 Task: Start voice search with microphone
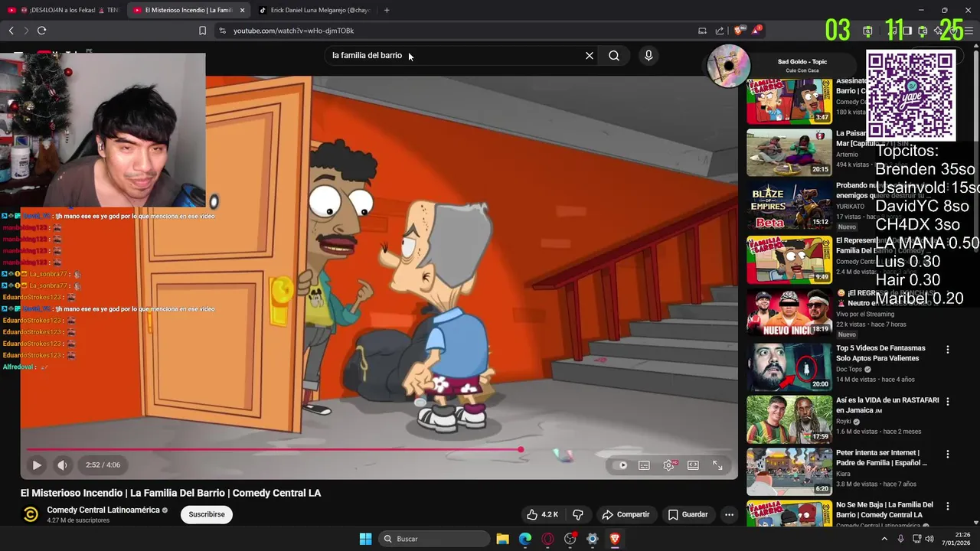click(648, 55)
